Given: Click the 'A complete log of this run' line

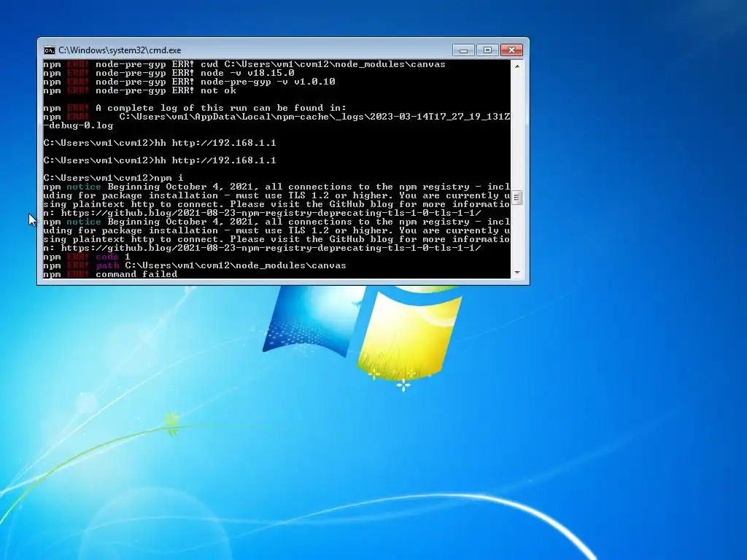Looking at the screenshot, I should pyautogui.click(x=195, y=108).
